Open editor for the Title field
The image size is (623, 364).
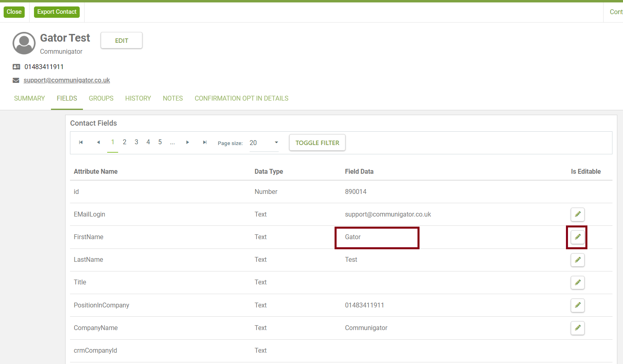click(577, 282)
